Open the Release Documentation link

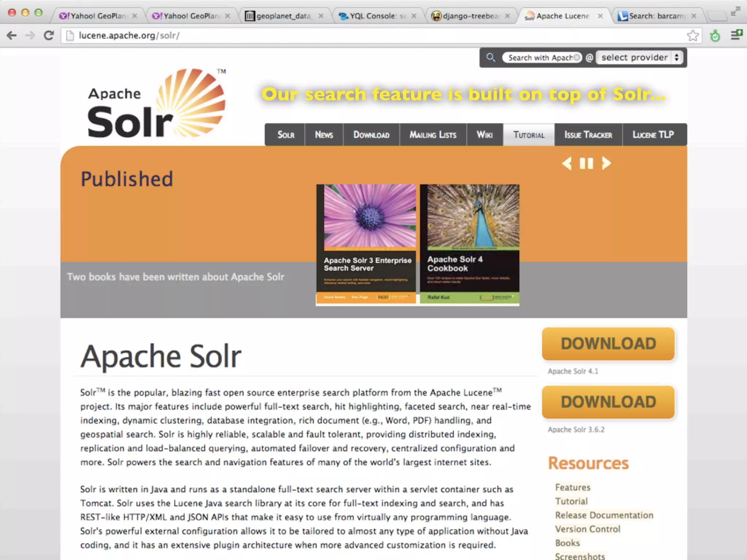coord(604,515)
